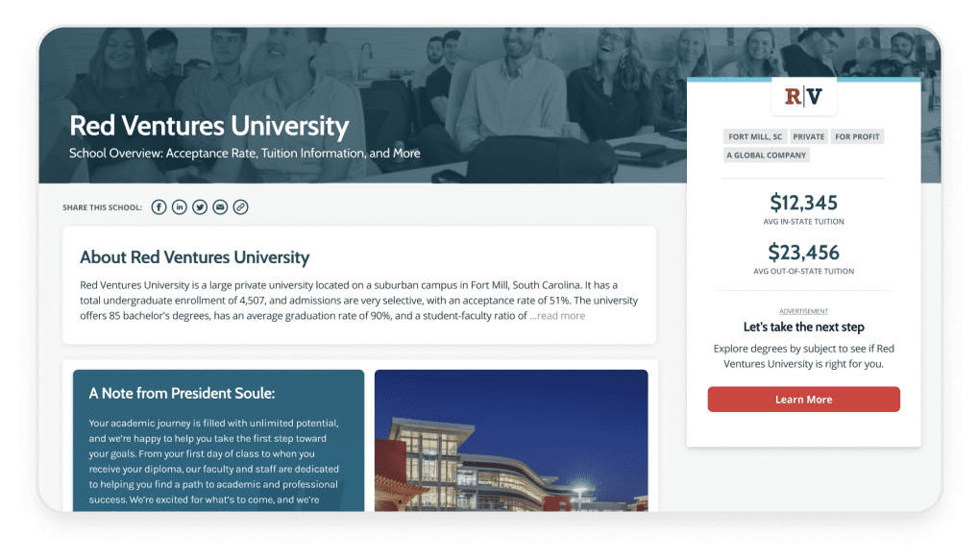This screenshot has height=560, width=978.
Task: Click the $23,456 out-of-state tuition figure
Action: [x=803, y=253]
